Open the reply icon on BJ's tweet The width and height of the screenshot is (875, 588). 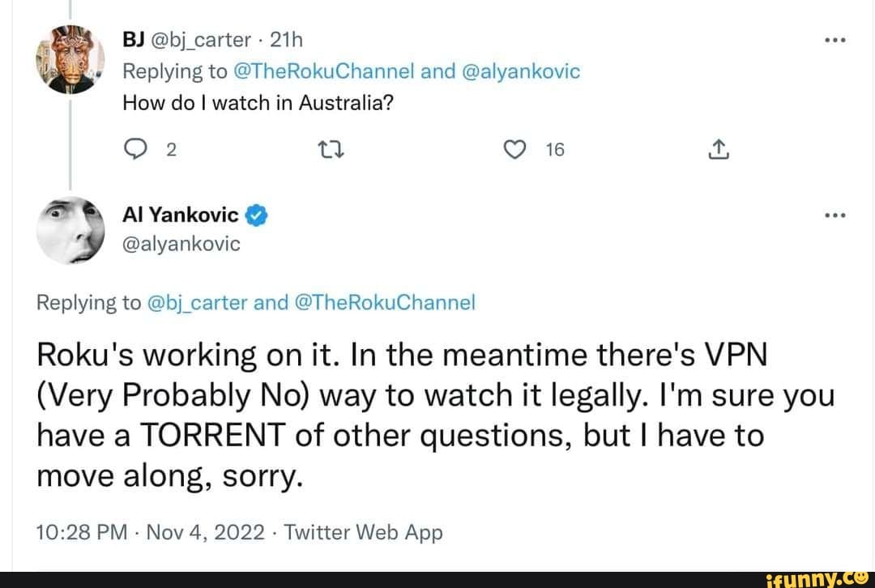[x=137, y=148]
